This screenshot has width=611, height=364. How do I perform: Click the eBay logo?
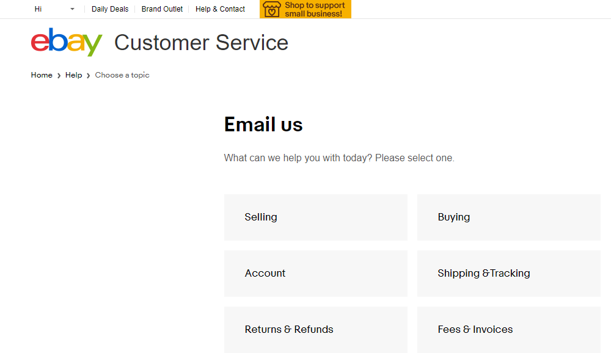point(67,42)
